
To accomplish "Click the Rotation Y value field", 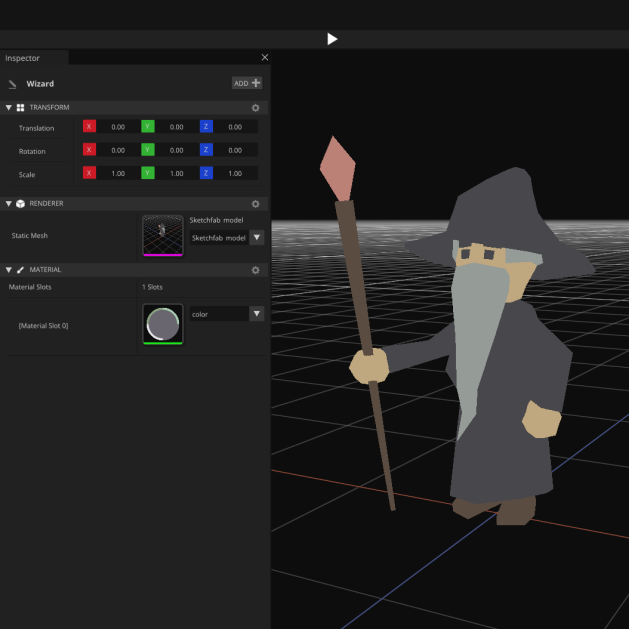I will 176,150.
